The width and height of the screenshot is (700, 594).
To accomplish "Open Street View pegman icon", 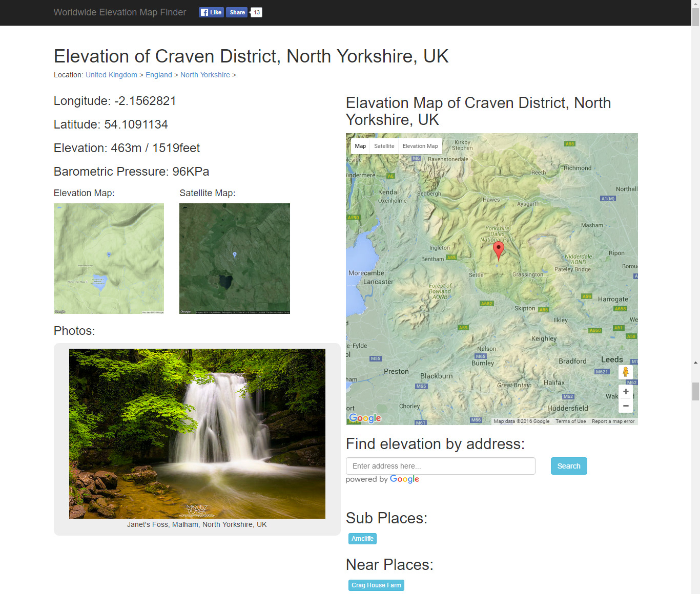I will point(625,372).
